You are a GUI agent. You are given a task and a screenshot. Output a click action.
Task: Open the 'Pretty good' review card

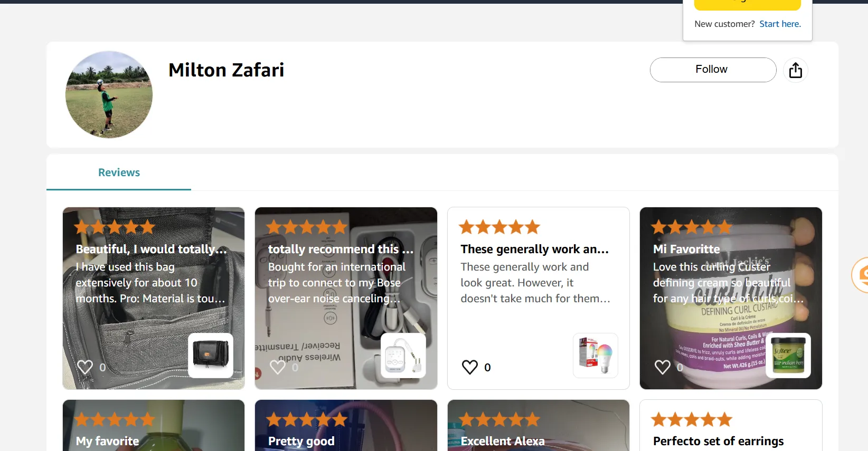[x=346, y=425]
